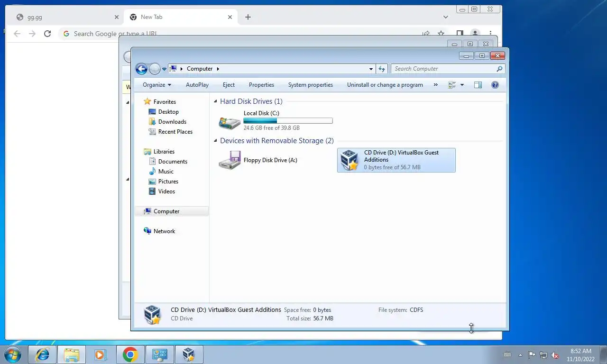The height and width of the screenshot is (364, 607).
Task: Collapse the Hard Disk Drives group
Action: [x=216, y=101]
